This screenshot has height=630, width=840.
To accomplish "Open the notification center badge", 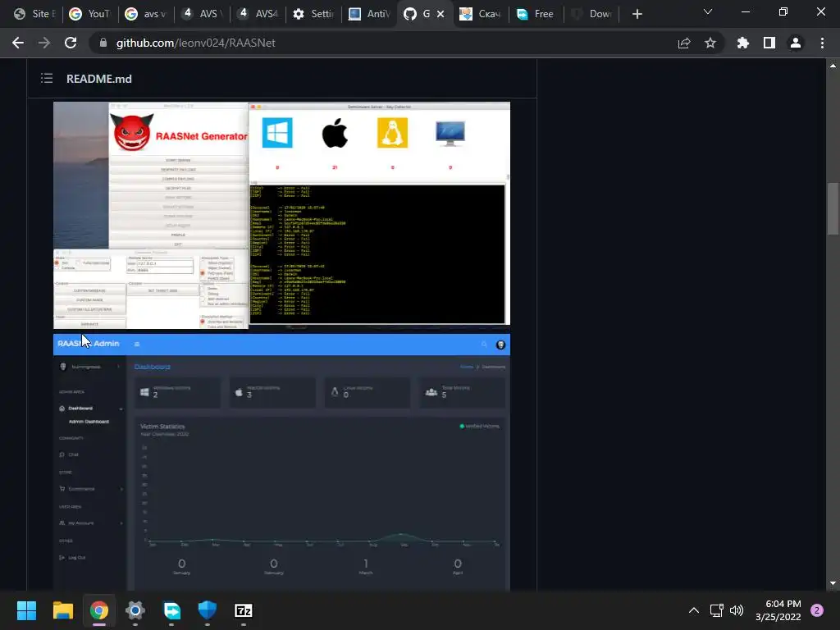I will coord(817,610).
